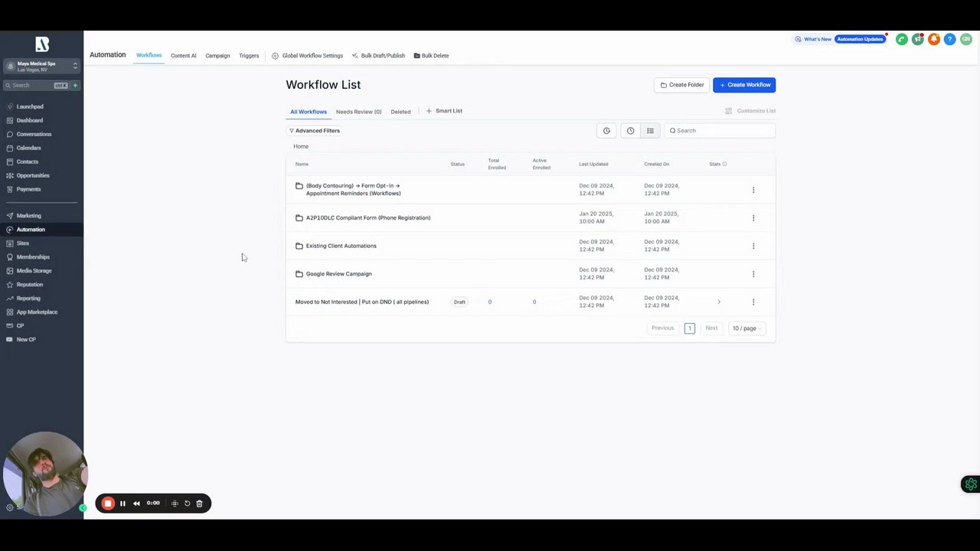
Task: Click the Draft status badge
Action: coord(459,302)
